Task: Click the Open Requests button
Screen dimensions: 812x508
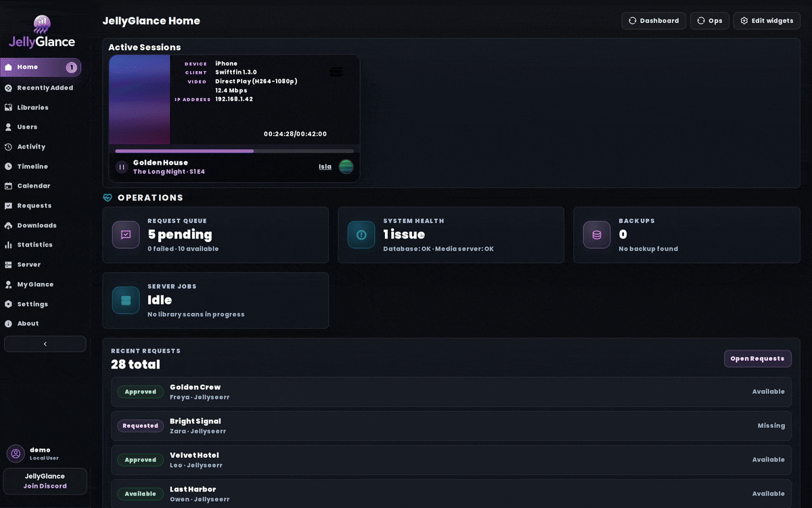Action: 758,359
